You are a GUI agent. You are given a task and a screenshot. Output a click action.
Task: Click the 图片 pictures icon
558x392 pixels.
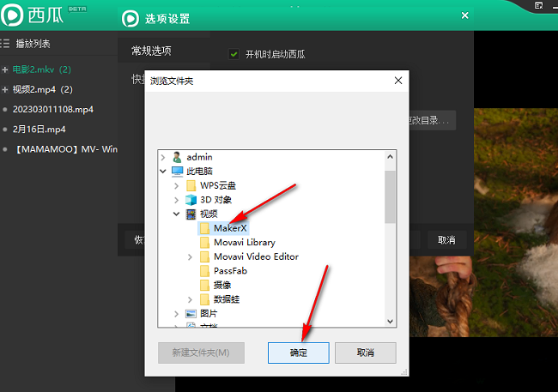point(191,313)
